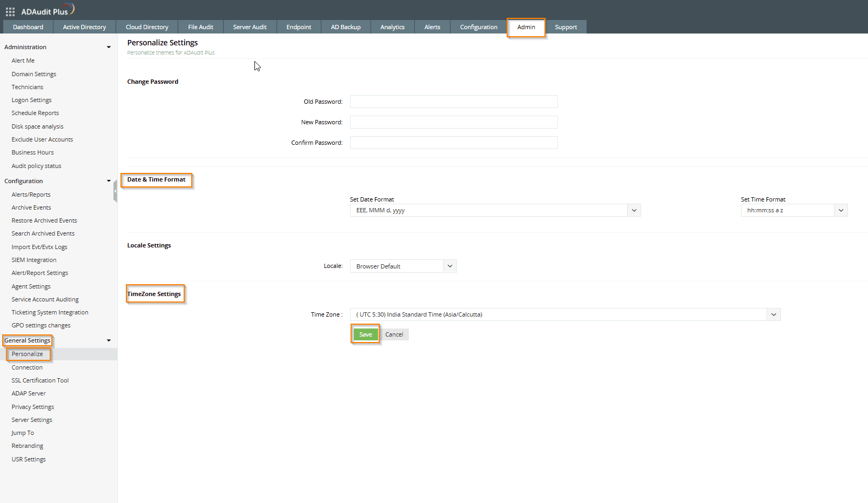
Task: Go to the Support tab
Action: [x=566, y=27]
